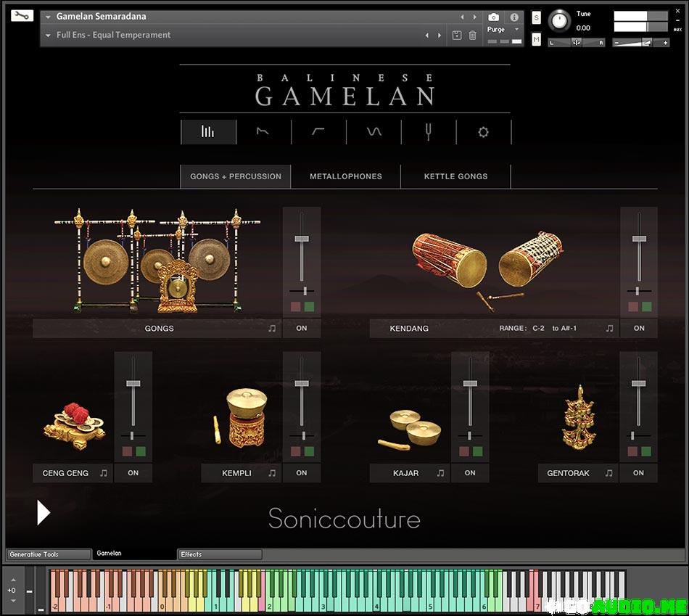Toggle the Gongs ON switch
The height and width of the screenshot is (616, 689).
(302, 329)
